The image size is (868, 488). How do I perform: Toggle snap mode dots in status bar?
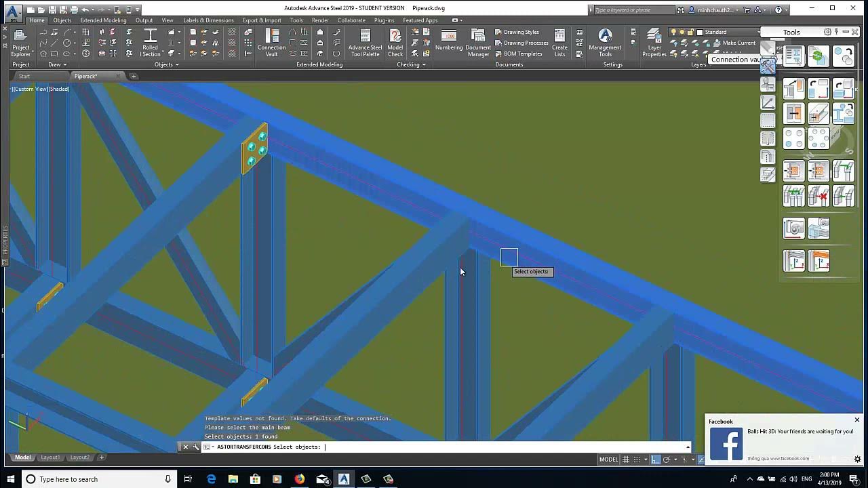pos(637,459)
